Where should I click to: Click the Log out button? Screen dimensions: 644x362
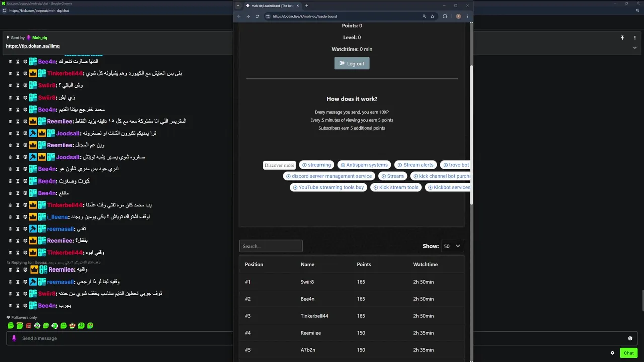click(352, 63)
